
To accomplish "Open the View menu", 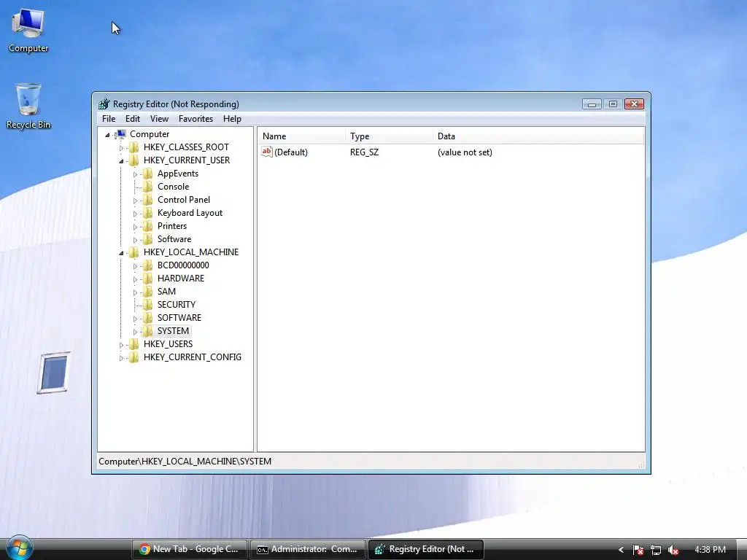I will point(159,119).
